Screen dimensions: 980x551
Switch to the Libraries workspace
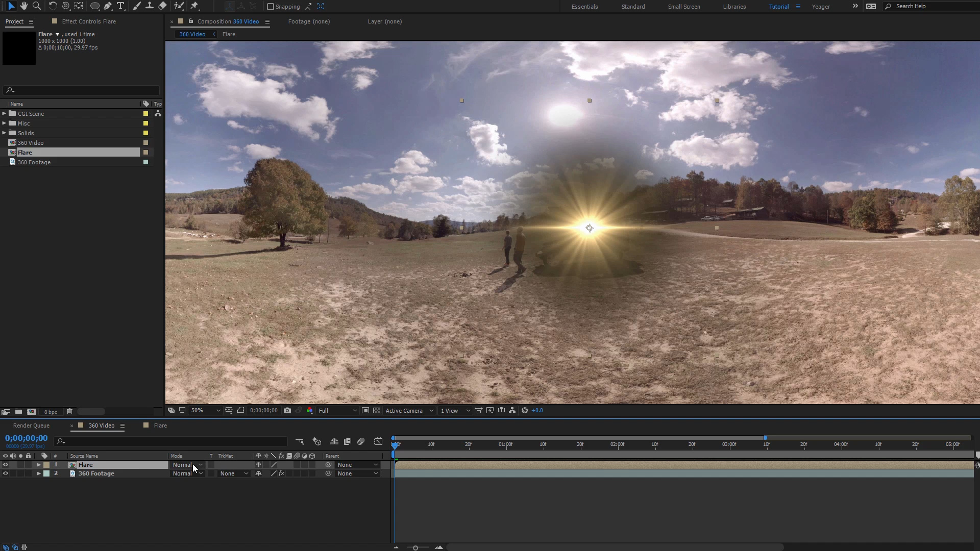pos(733,6)
